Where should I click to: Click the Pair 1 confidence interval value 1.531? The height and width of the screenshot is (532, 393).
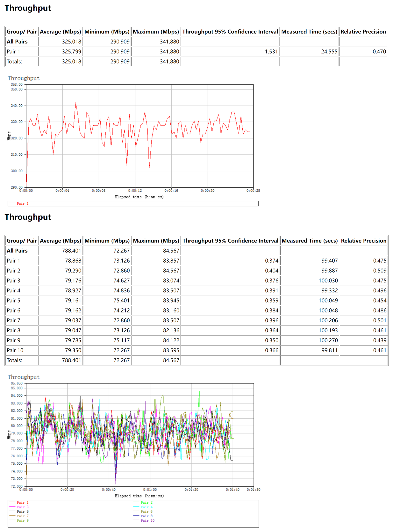pos(271,51)
